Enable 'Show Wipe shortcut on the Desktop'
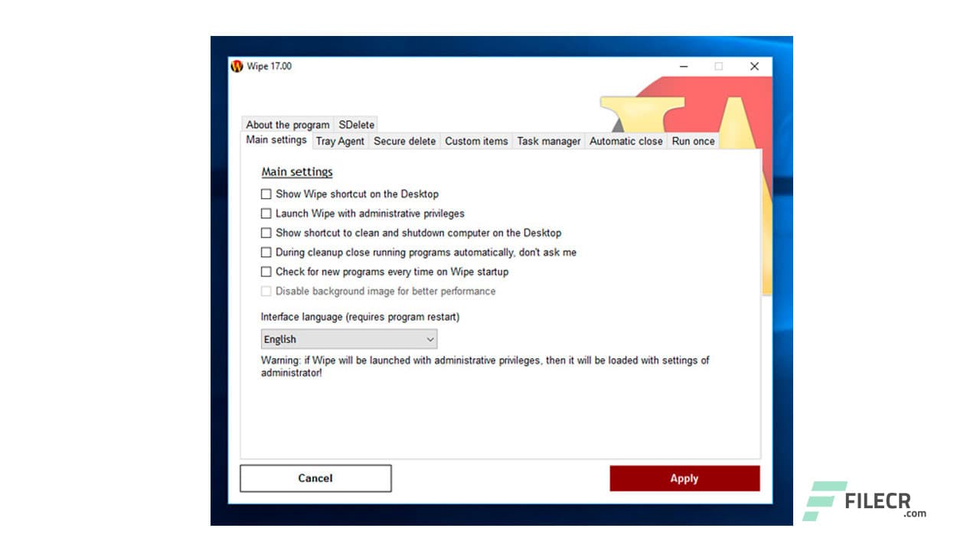This screenshot has height=551, width=980. pos(266,194)
